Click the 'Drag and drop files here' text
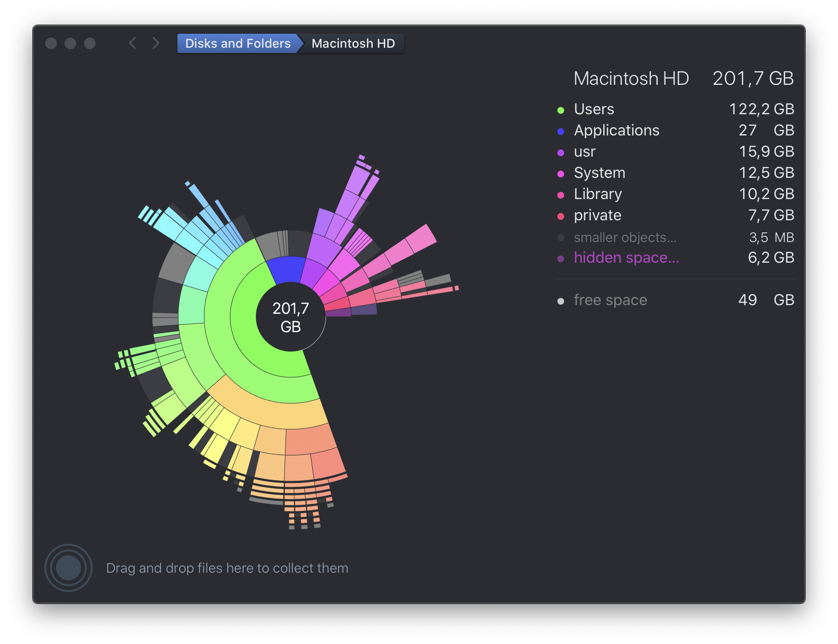The image size is (838, 644). pyautogui.click(x=227, y=568)
